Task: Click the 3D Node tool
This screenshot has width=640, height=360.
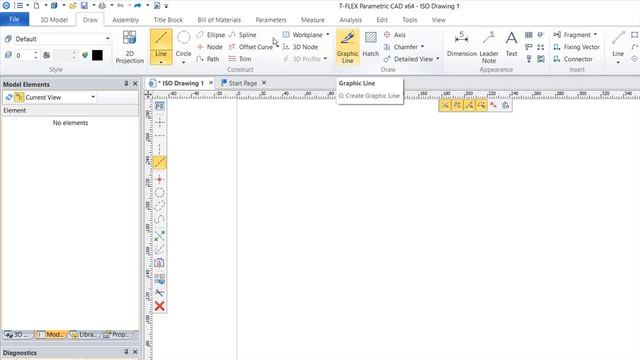Action: [x=300, y=47]
